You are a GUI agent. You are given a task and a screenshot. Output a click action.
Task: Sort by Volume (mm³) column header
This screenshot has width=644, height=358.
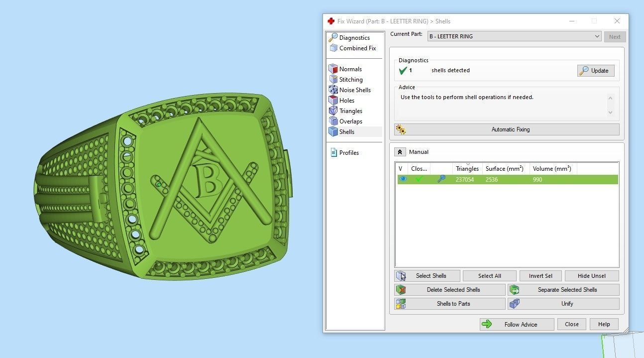click(552, 169)
